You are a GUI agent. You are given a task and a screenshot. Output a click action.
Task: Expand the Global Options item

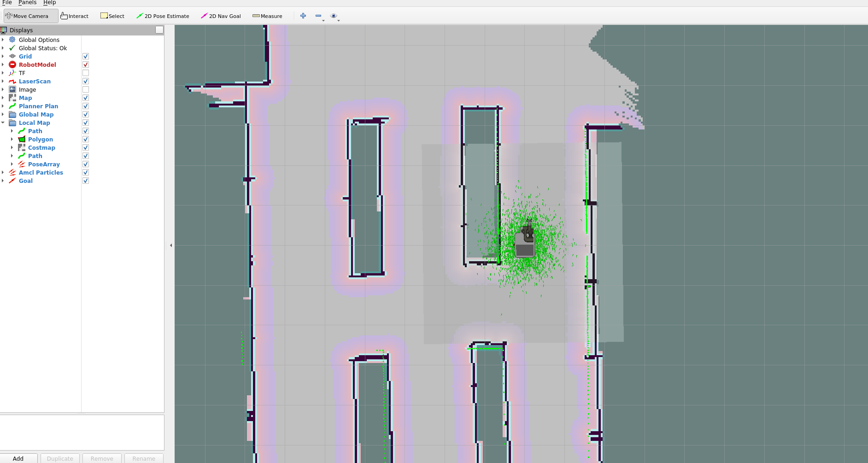[x=4, y=40]
